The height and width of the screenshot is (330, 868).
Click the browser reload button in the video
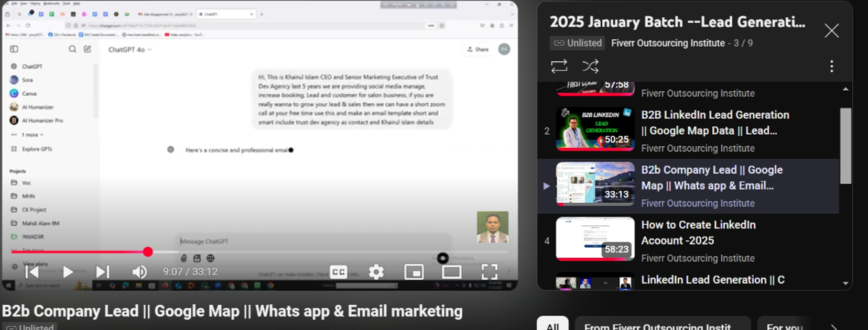click(28, 25)
